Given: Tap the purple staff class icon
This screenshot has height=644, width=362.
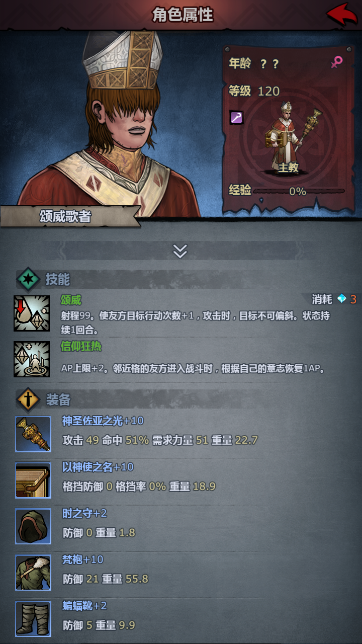Looking at the screenshot, I should [x=236, y=118].
